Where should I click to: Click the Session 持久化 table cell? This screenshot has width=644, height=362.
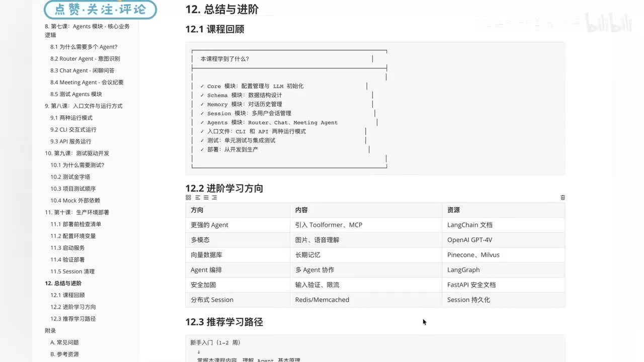(503, 300)
